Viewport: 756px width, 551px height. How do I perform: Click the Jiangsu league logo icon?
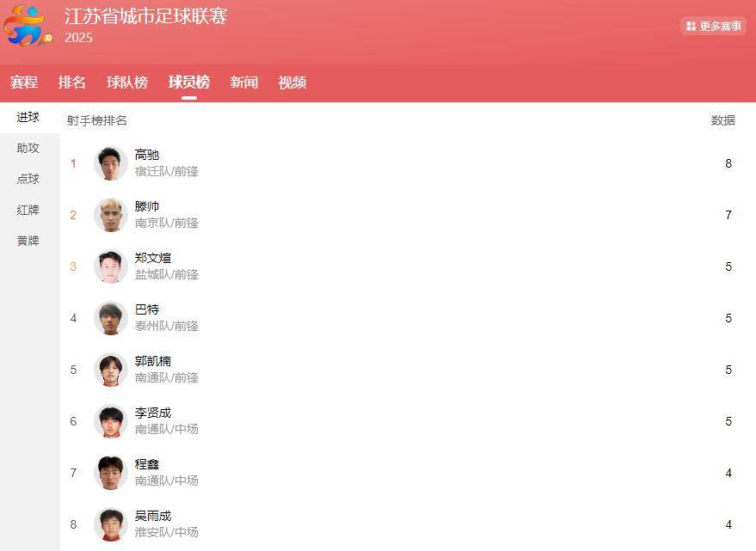point(28,26)
